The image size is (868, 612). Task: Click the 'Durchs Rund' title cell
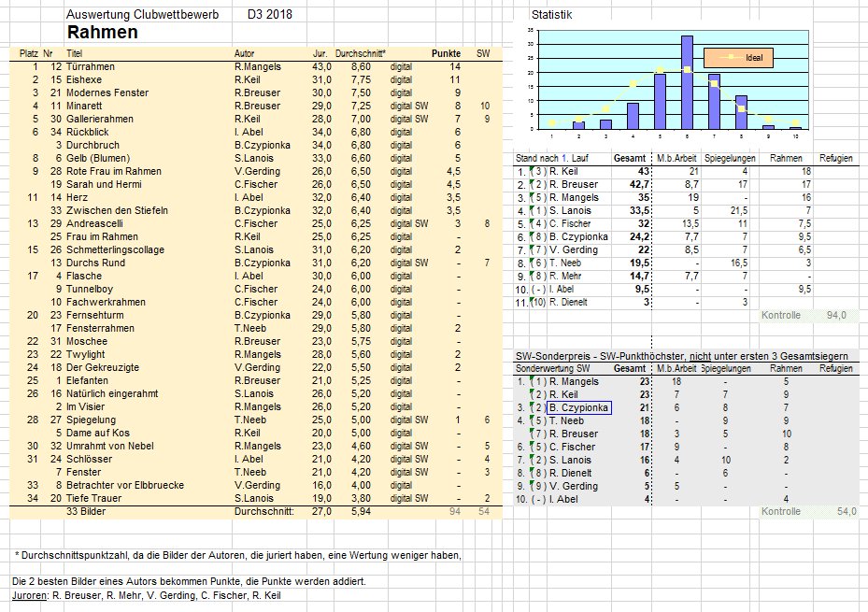tap(95, 263)
